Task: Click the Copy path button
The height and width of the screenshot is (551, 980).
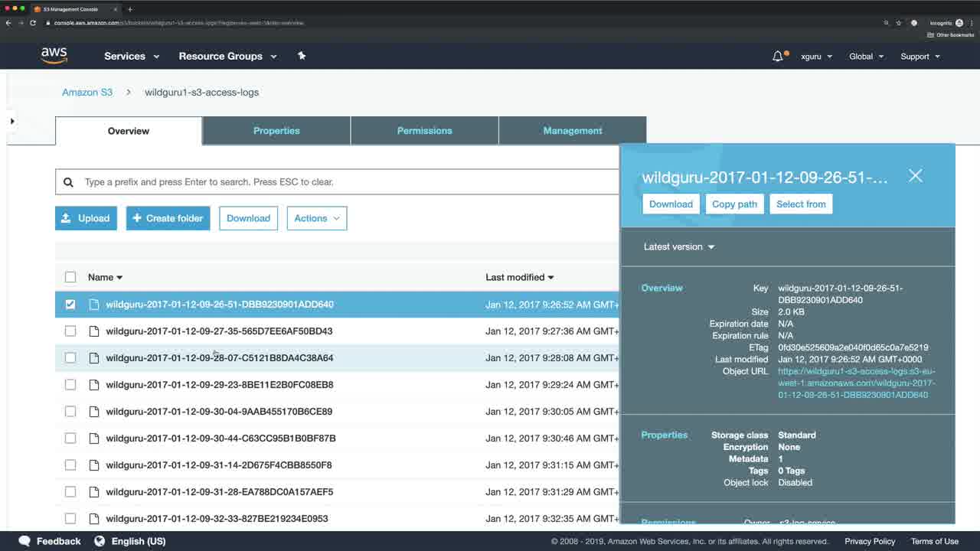Action: pyautogui.click(x=734, y=204)
